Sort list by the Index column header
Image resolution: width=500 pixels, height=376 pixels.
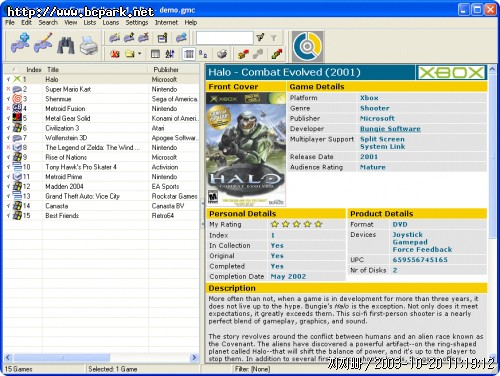(33, 69)
